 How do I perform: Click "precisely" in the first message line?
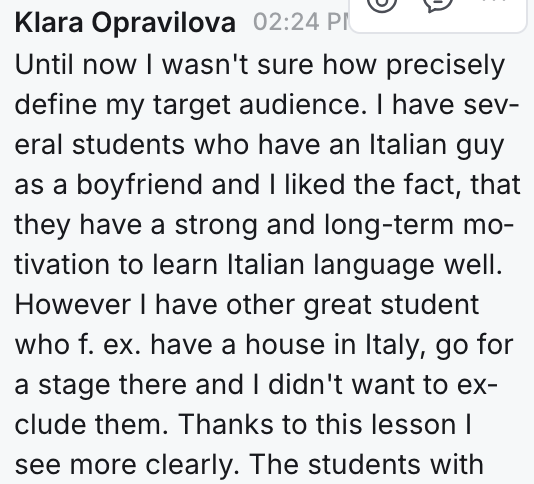click(445, 67)
